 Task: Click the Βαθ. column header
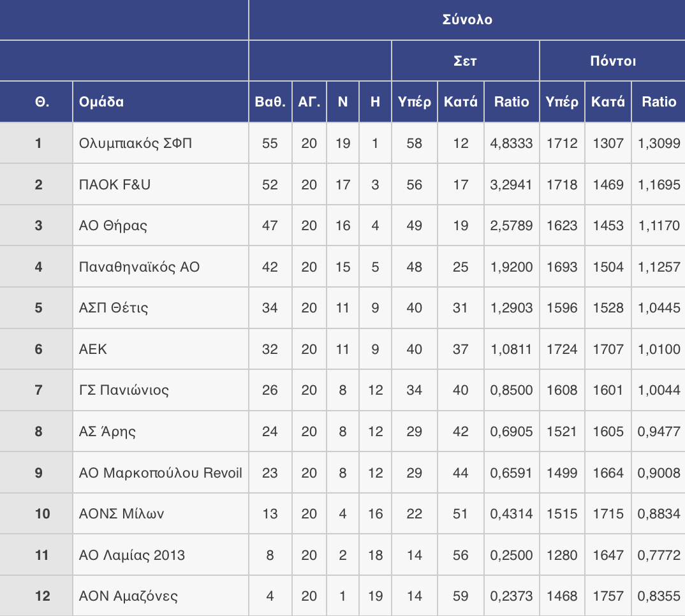point(270,102)
